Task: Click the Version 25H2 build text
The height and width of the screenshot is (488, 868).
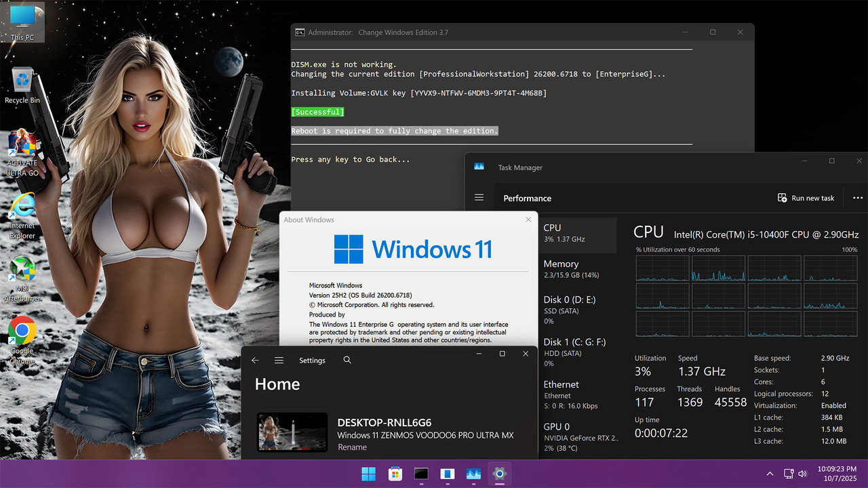Action: [x=361, y=296]
